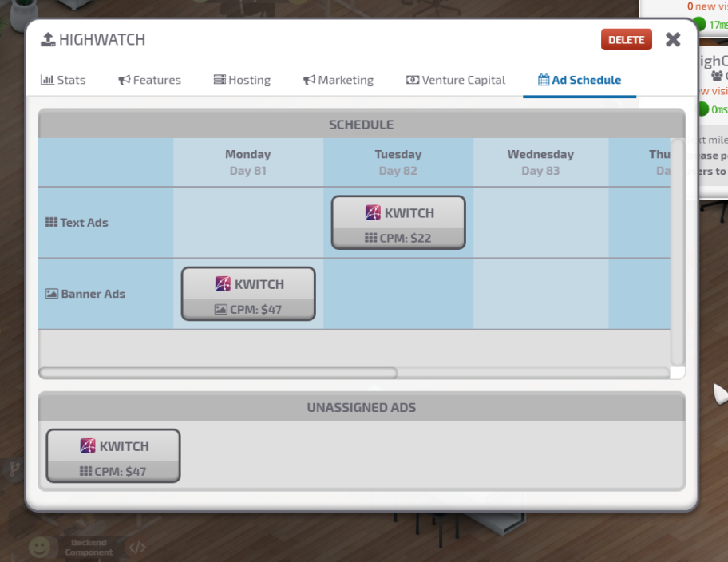Click Kwitch logo in unassigned ad
The height and width of the screenshot is (562, 728).
pyautogui.click(x=88, y=446)
